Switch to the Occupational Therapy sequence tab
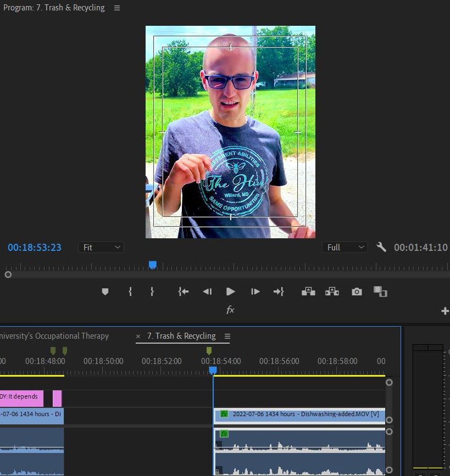The image size is (450, 476). click(54, 336)
